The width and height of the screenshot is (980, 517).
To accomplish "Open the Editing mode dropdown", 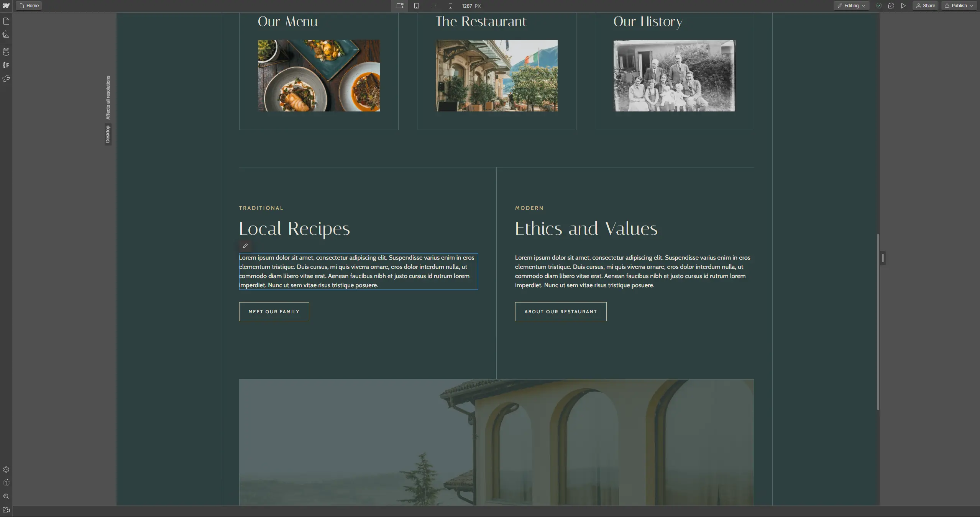I will pos(851,6).
